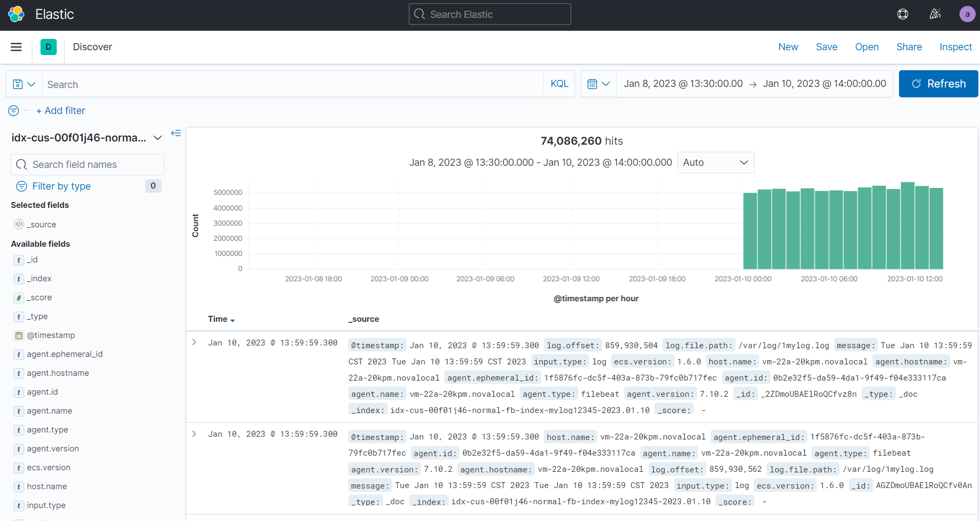The width and height of the screenshot is (980, 521).
Task: Click the Refresh button
Action: [938, 84]
